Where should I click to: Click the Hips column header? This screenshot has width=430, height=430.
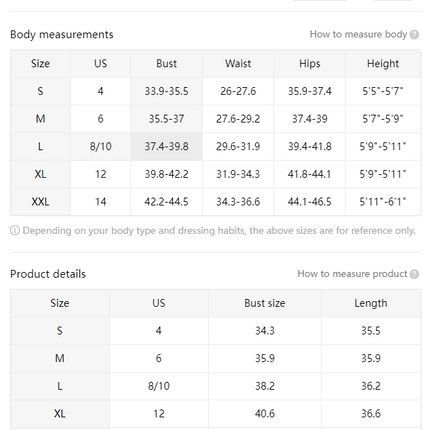tap(310, 64)
